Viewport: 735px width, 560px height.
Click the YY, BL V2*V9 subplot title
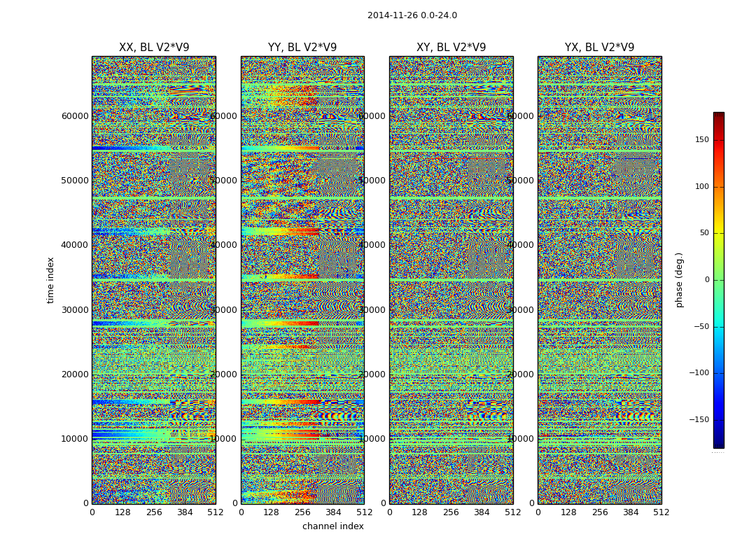coord(302,48)
